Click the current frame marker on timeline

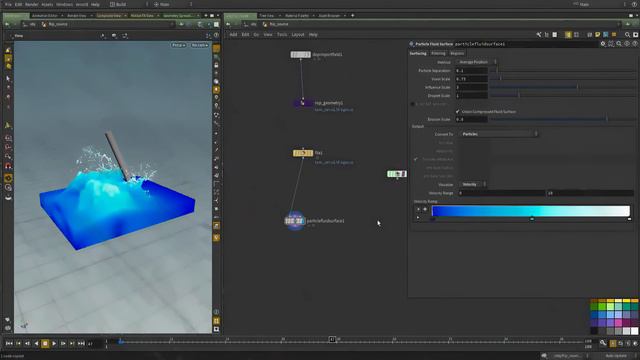[332, 339]
